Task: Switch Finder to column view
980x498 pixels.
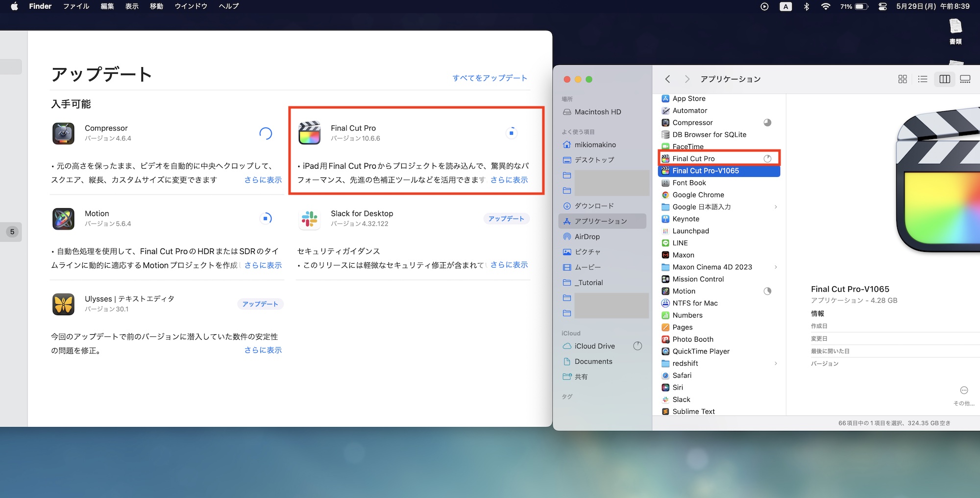Action: click(945, 79)
